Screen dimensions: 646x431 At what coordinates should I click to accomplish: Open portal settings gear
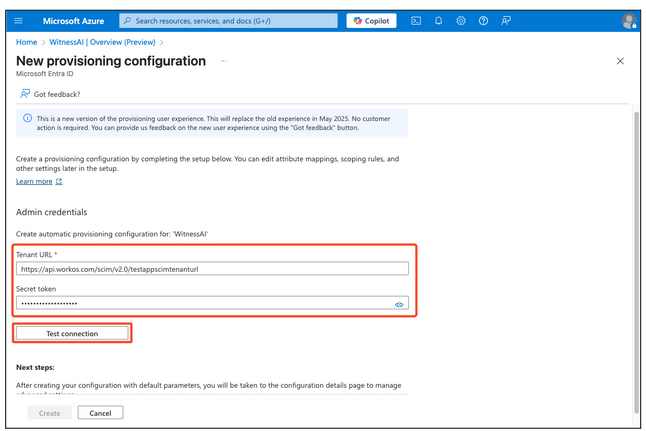pos(461,21)
